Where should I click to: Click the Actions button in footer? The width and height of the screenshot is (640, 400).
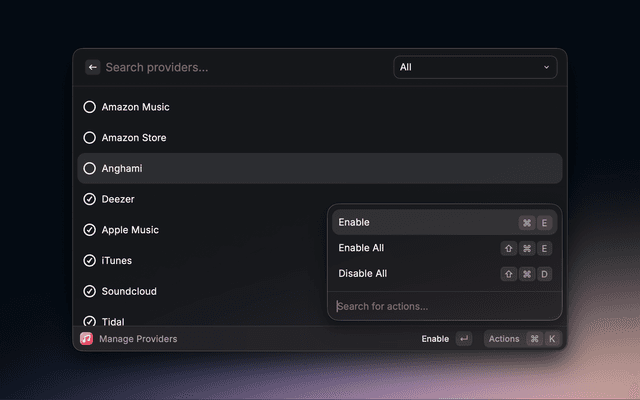(504, 339)
